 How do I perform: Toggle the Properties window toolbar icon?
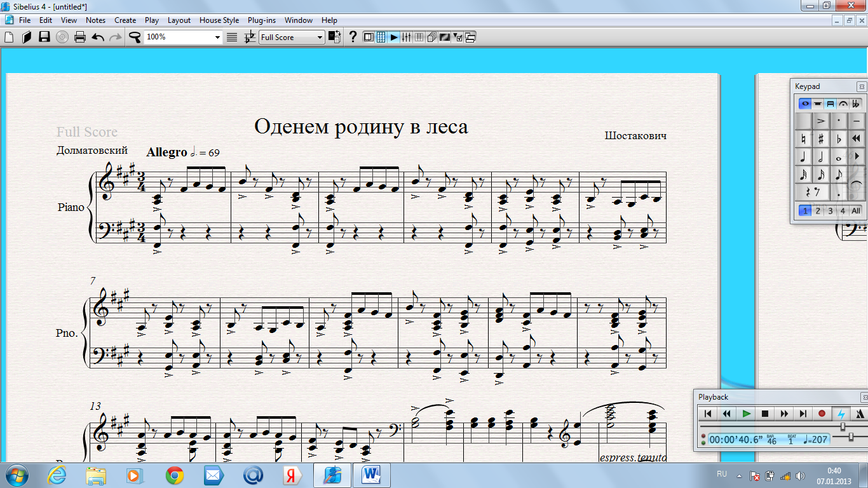(457, 37)
